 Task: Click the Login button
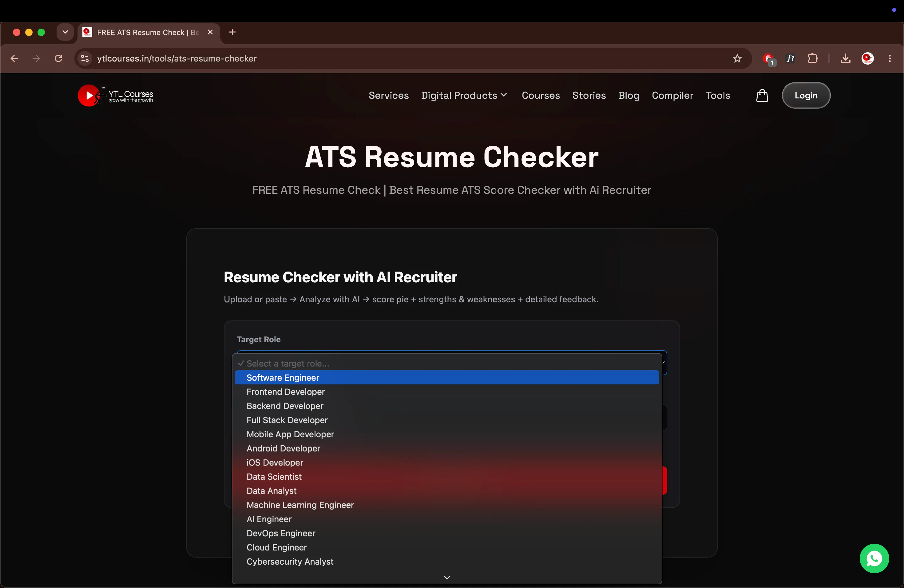tap(806, 95)
